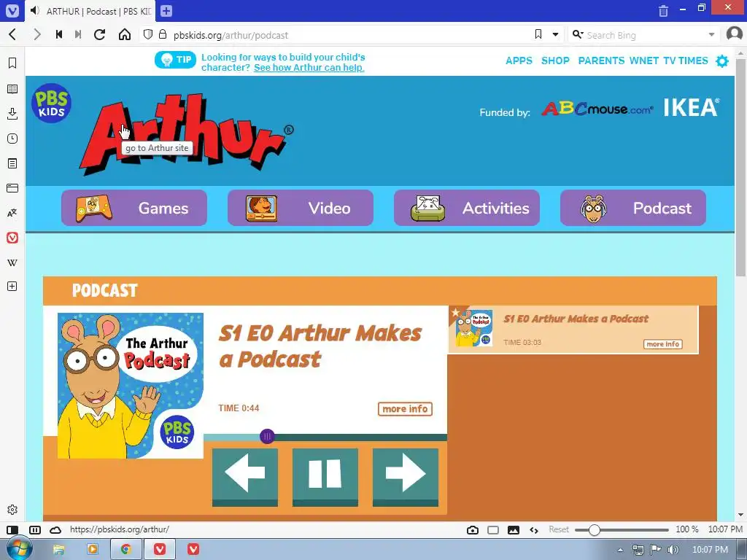The height and width of the screenshot is (560, 747).
Task: Open the Activities section
Action: [467, 208]
